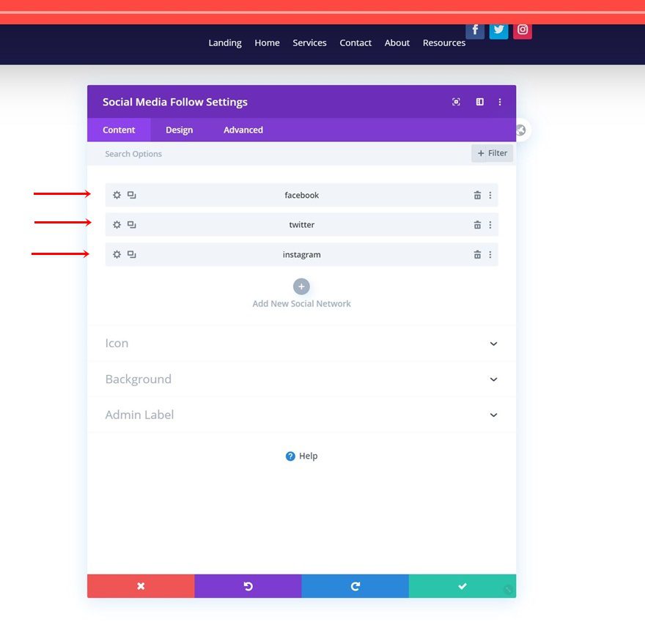
Task: Click the Social Media Follow Settings title
Action: 175,102
